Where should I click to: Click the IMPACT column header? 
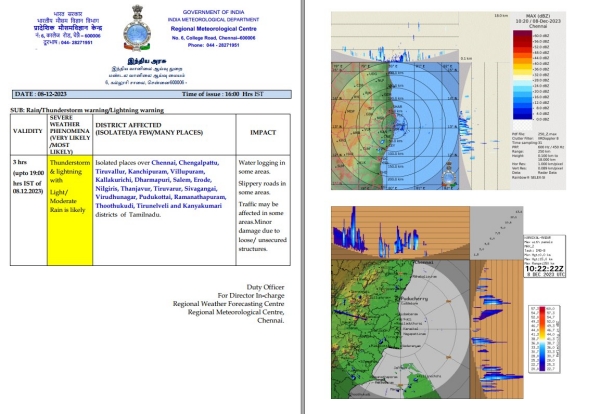tap(263, 132)
